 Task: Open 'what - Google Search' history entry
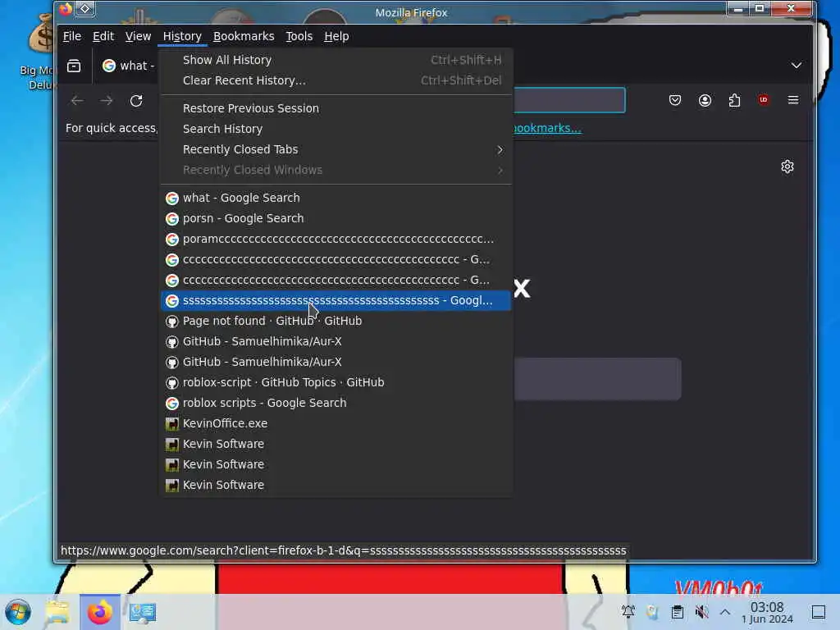click(x=336, y=198)
